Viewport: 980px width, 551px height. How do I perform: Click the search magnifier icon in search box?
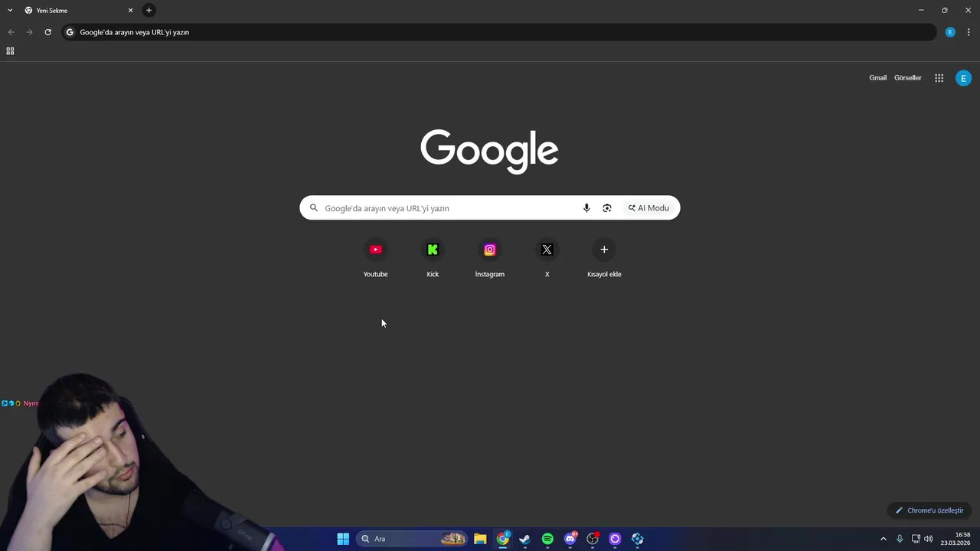[x=314, y=208]
